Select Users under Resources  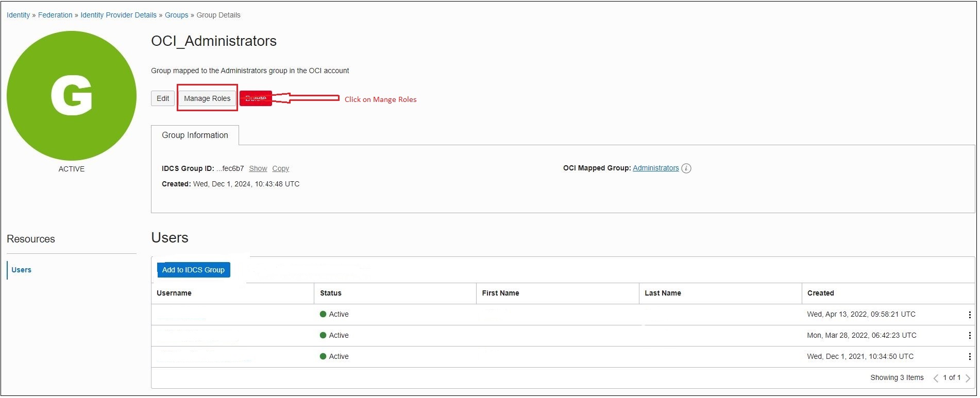(x=21, y=270)
